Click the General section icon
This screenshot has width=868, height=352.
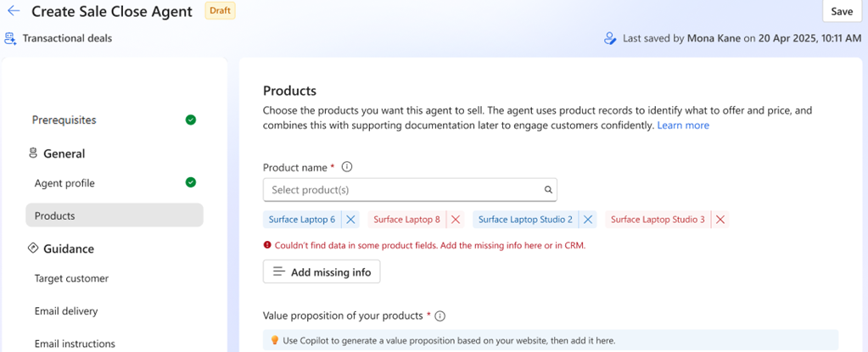click(33, 154)
